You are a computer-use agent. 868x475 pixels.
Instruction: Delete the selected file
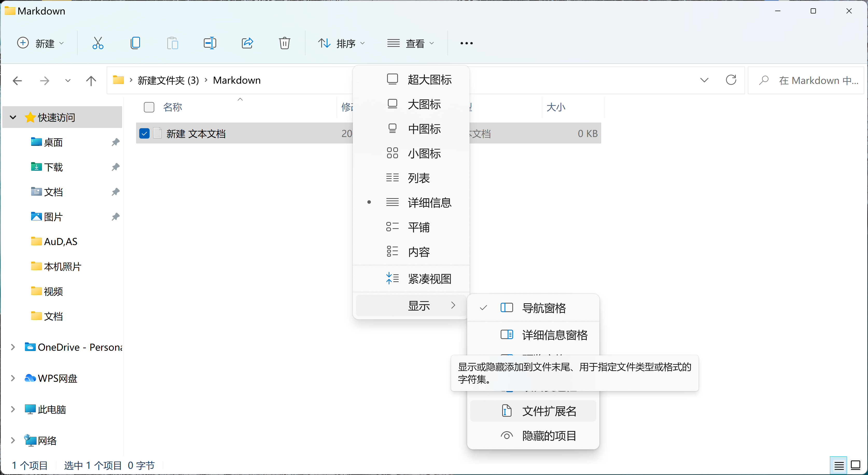(x=284, y=43)
